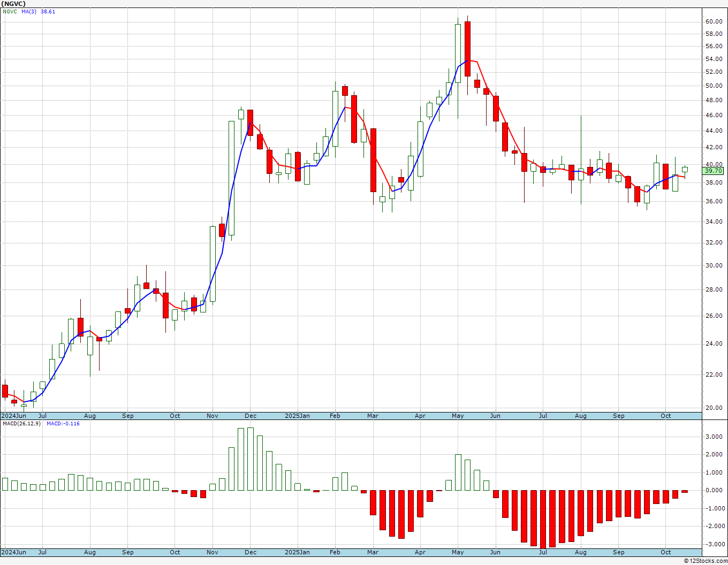Screen dimensions: 728x565
Task: Select the 54.00 price level label
Action: (x=714, y=59)
